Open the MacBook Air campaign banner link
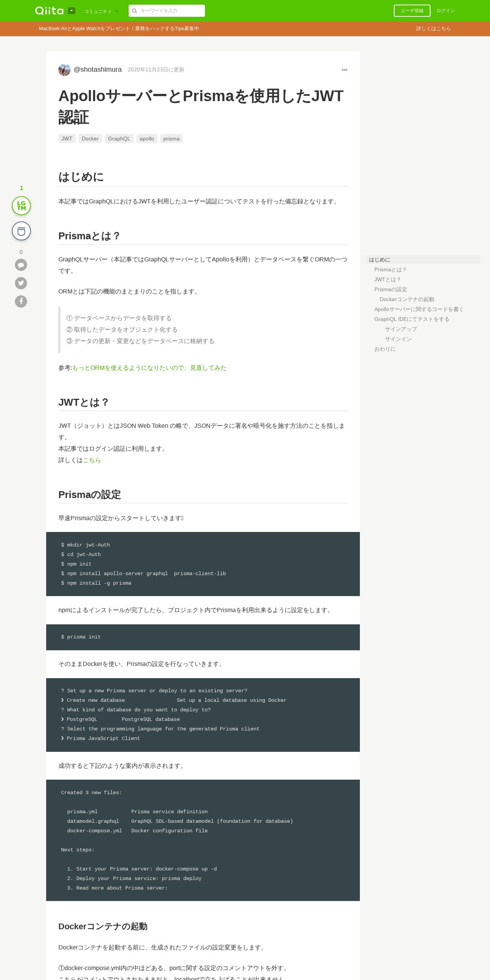 tap(119, 29)
